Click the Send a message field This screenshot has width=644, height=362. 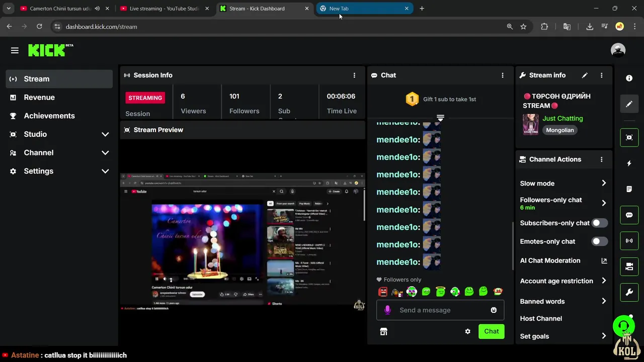440,310
